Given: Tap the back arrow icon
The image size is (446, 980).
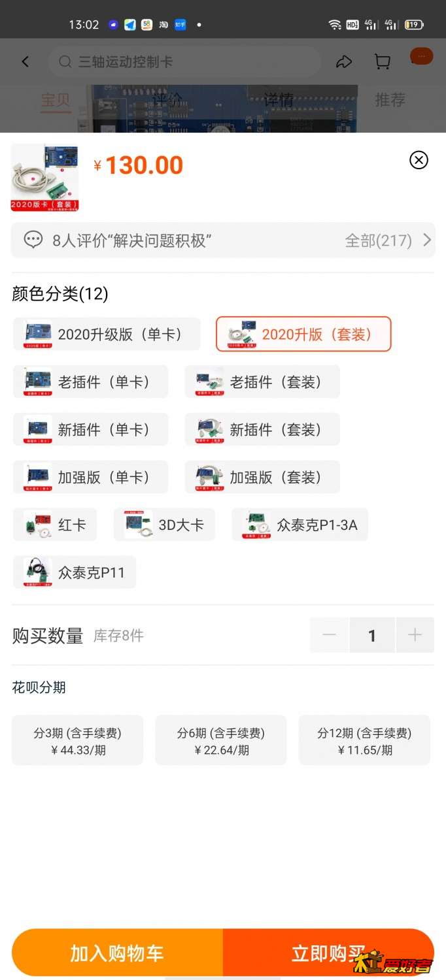Looking at the screenshot, I should (26, 62).
